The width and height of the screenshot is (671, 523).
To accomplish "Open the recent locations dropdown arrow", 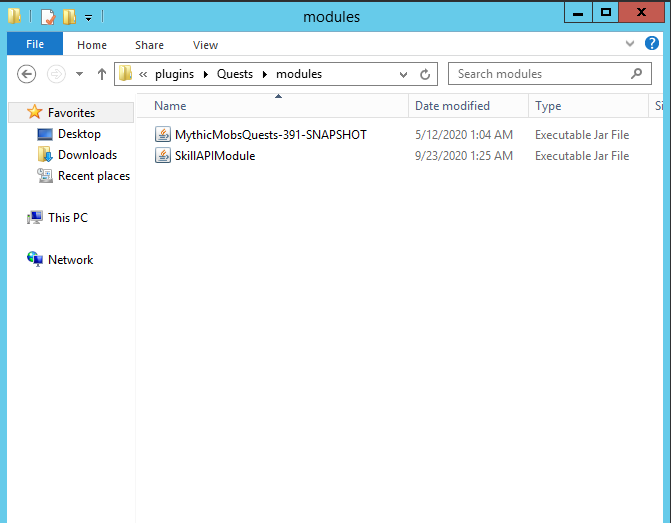I will coord(79,74).
